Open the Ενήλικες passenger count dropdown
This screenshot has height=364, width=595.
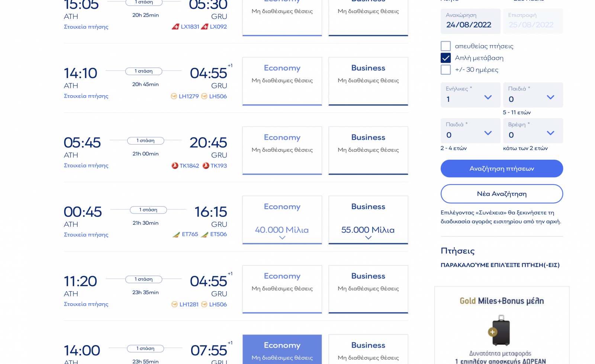[x=470, y=95]
